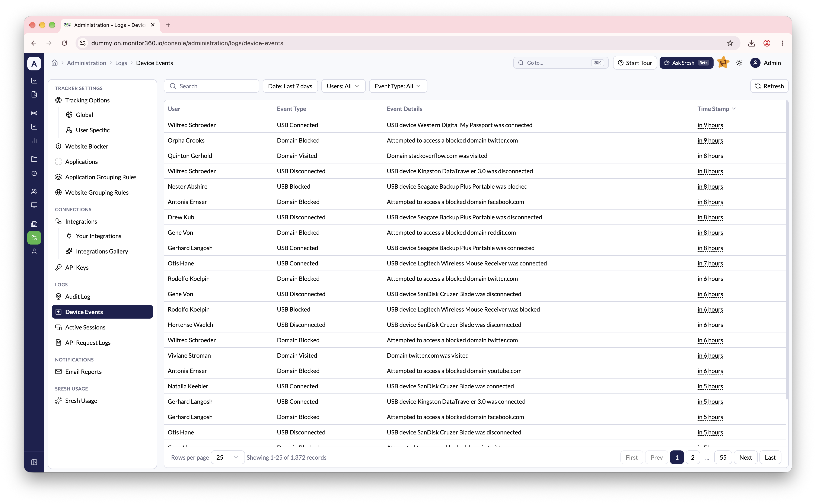Click the Last page button
Viewport: 816px width, 504px height.
click(x=770, y=457)
